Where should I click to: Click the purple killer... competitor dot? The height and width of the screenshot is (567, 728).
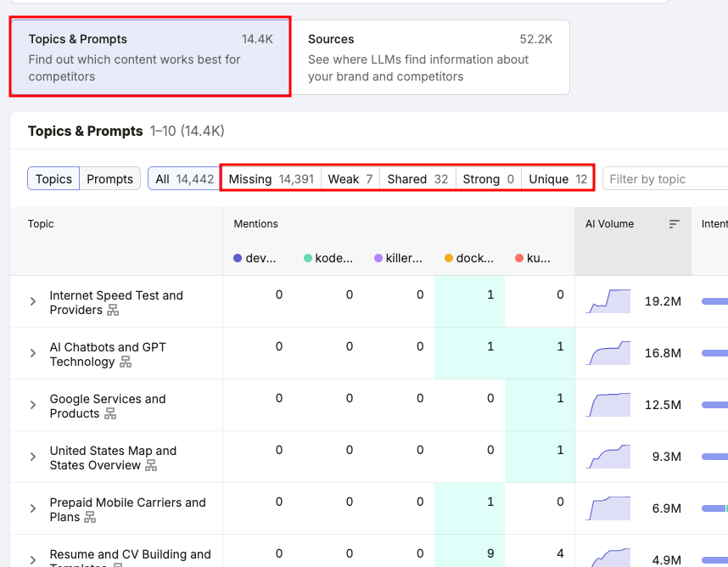coord(378,258)
